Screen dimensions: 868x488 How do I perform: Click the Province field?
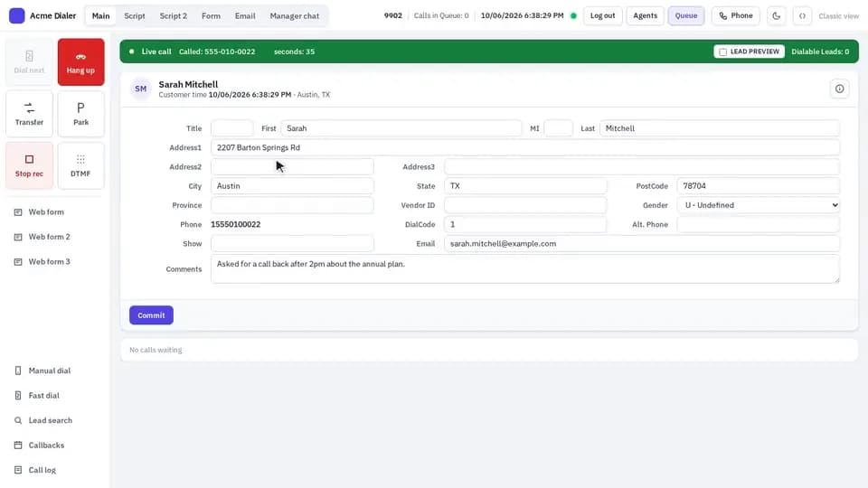[x=292, y=205]
